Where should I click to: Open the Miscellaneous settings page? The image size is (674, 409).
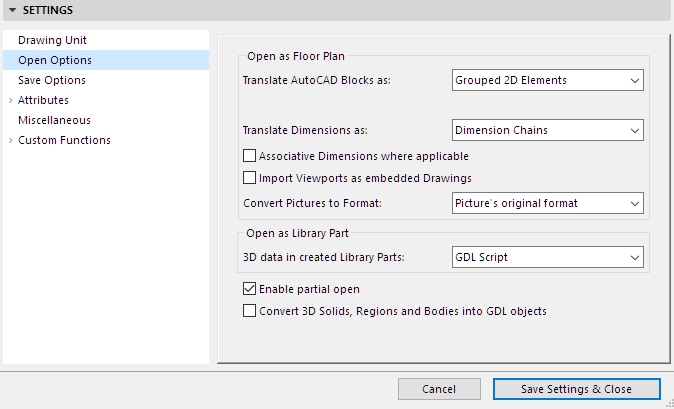[54, 120]
